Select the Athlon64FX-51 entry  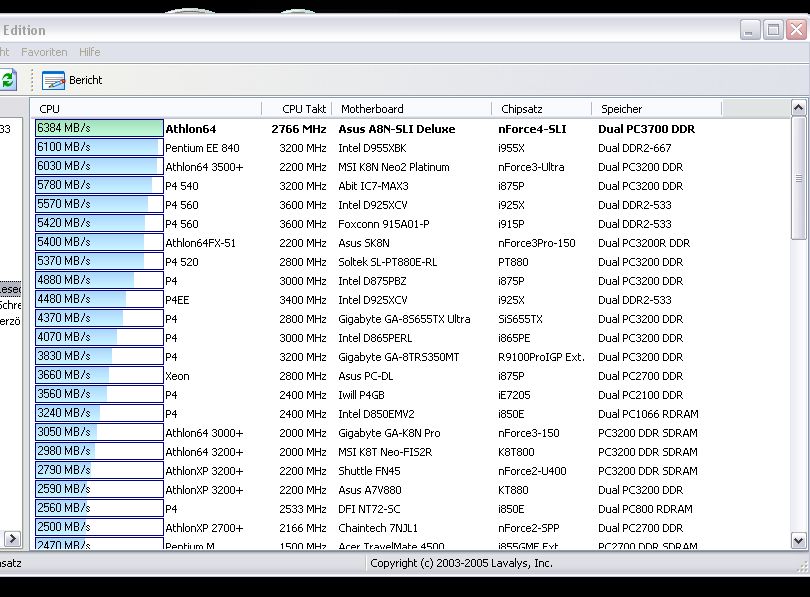[x=200, y=243]
